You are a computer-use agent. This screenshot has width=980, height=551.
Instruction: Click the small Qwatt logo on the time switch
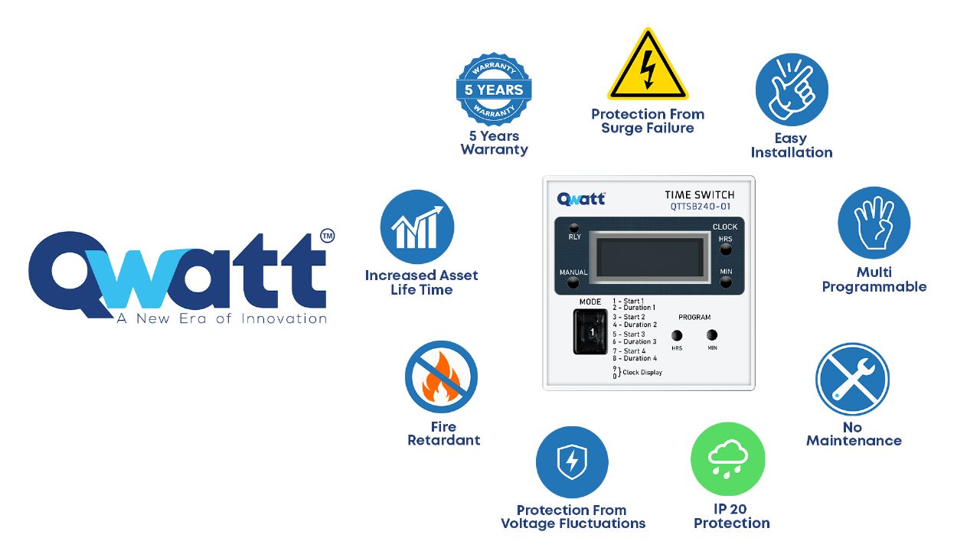tap(582, 198)
